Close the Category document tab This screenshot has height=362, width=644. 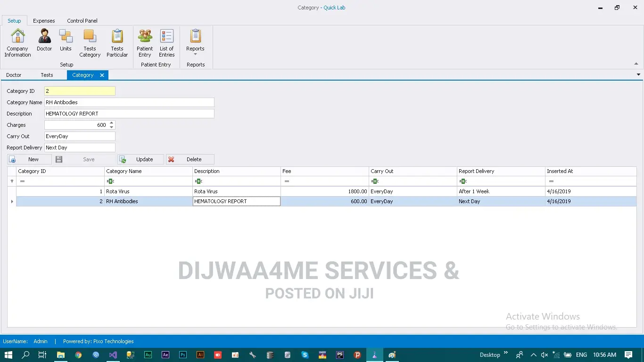pyautogui.click(x=102, y=75)
